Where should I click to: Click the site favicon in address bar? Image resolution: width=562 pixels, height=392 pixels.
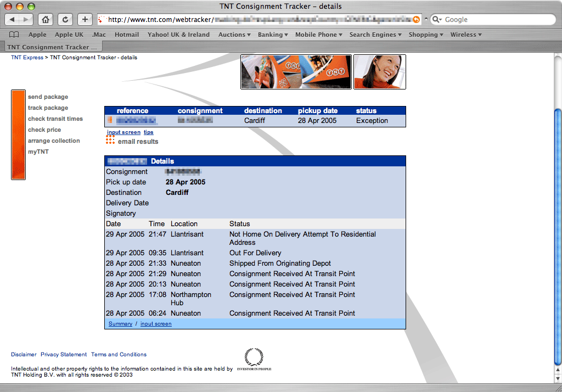tap(102, 19)
